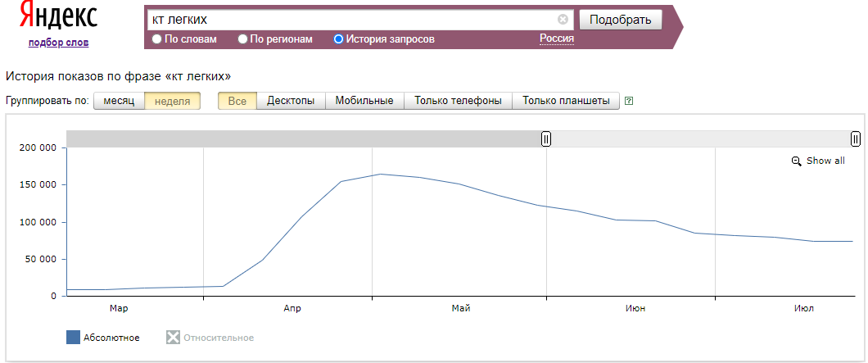Click the Апр label on the chart axis
868x363 pixels.
(x=292, y=309)
